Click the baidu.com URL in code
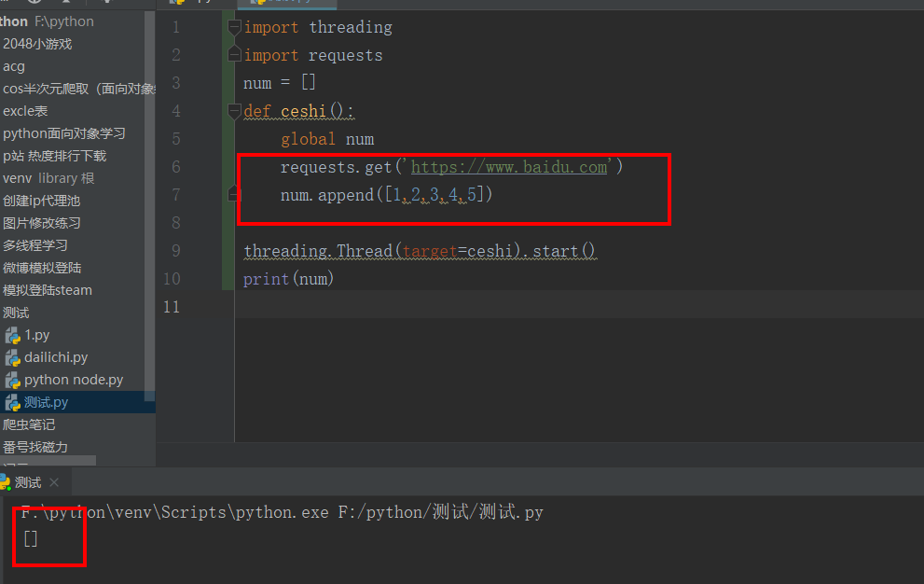The width and height of the screenshot is (924, 584). [x=508, y=167]
